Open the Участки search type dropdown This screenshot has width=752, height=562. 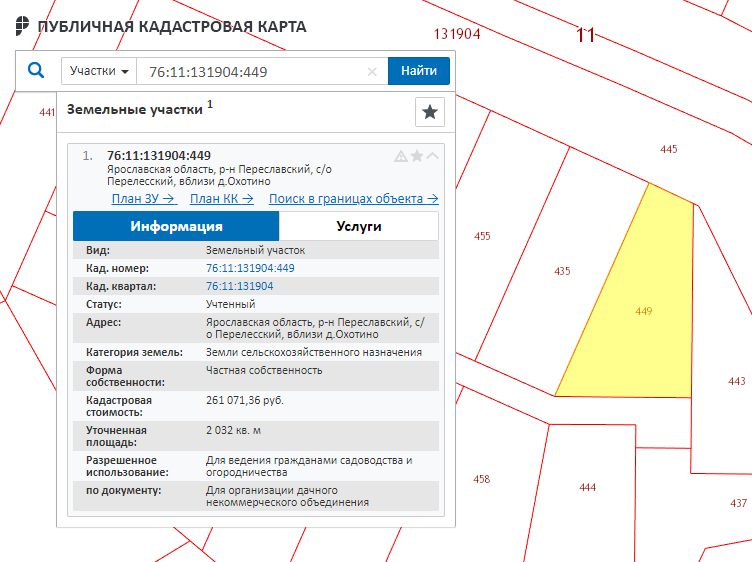point(99,71)
